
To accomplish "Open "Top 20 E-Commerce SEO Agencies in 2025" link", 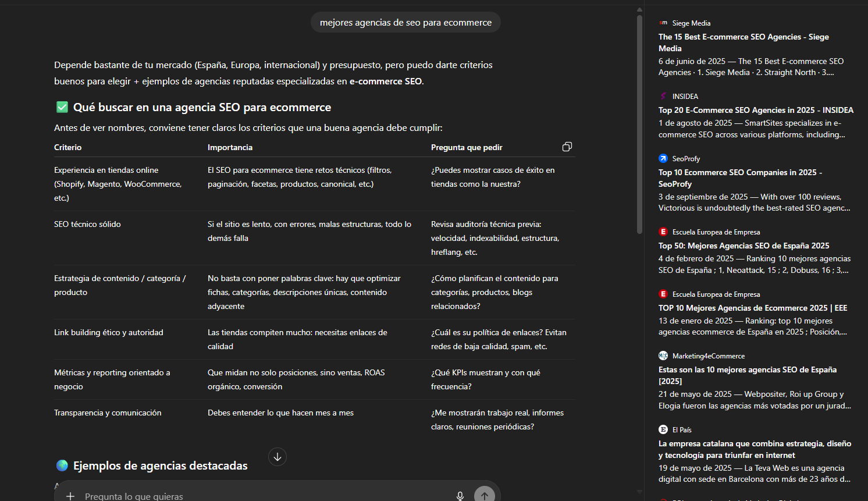I will coord(756,110).
